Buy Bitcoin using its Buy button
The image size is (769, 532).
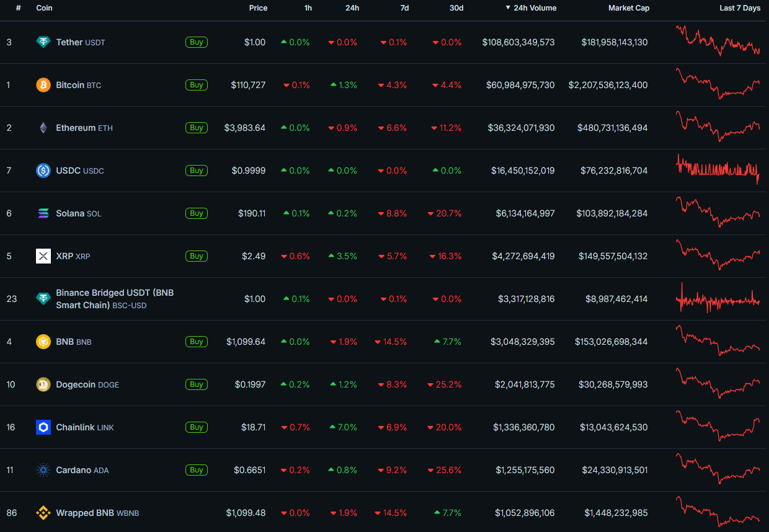coord(197,85)
